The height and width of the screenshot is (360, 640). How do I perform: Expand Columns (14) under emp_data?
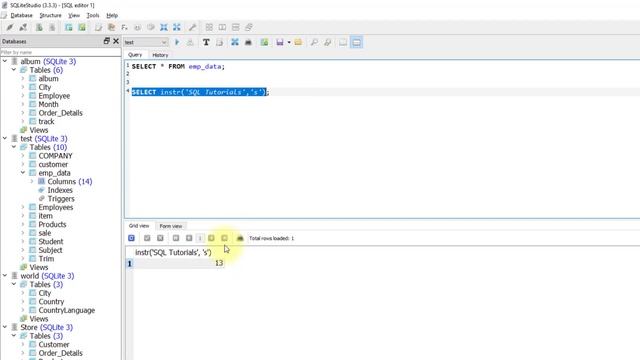[32, 181]
